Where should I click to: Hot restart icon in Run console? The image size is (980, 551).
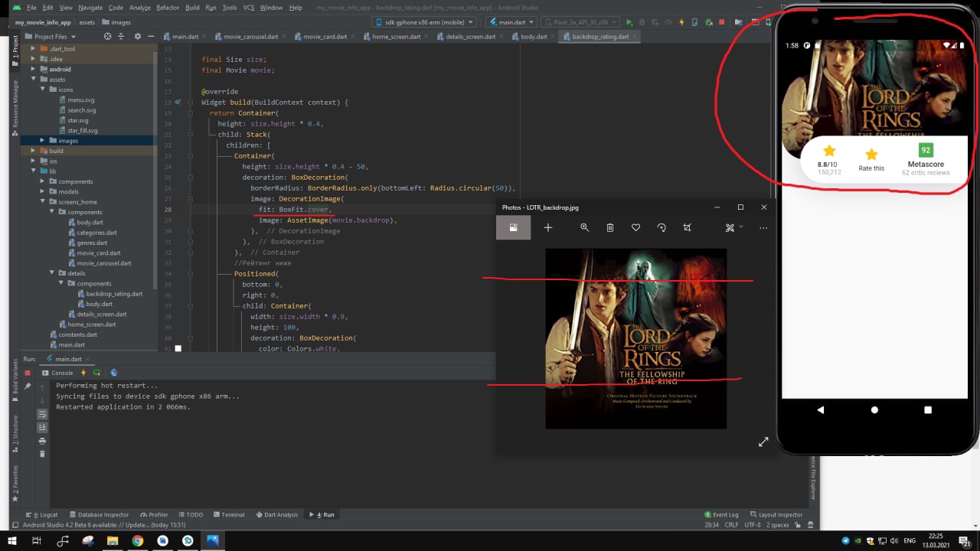pos(97,373)
